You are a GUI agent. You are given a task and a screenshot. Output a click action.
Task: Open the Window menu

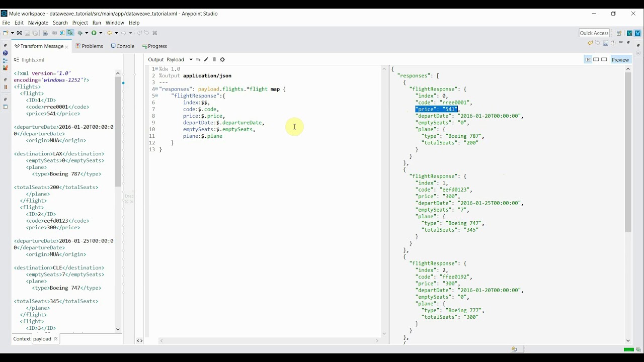point(115,23)
